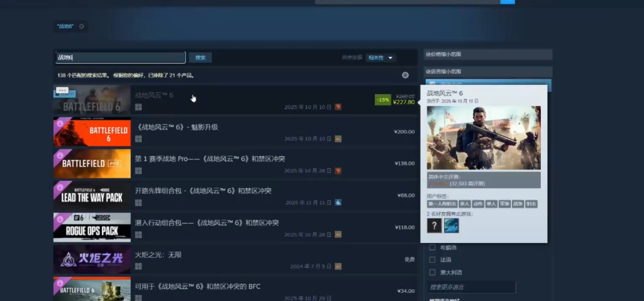The width and height of the screenshot is (644, 301).
Task: Tick the 意大利语 language checkbox
Action: [432, 272]
